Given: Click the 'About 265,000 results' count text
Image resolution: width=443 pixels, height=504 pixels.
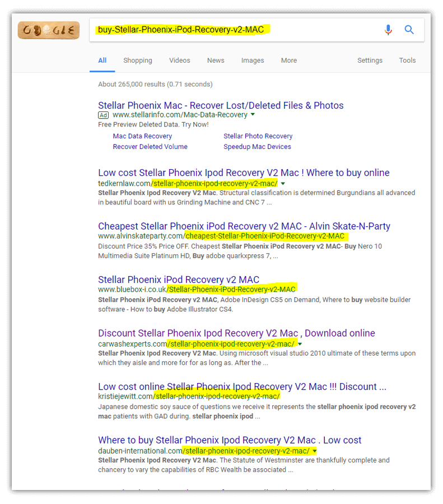Looking at the screenshot, I should coord(155,84).
